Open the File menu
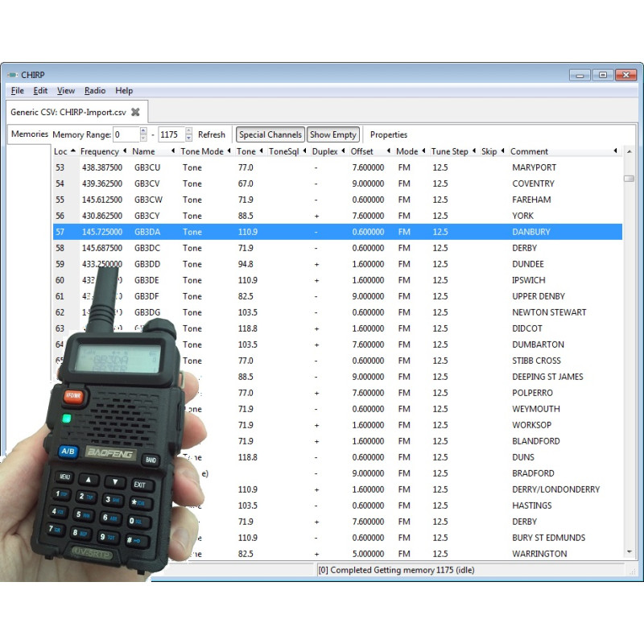 (x=17, y=91)
